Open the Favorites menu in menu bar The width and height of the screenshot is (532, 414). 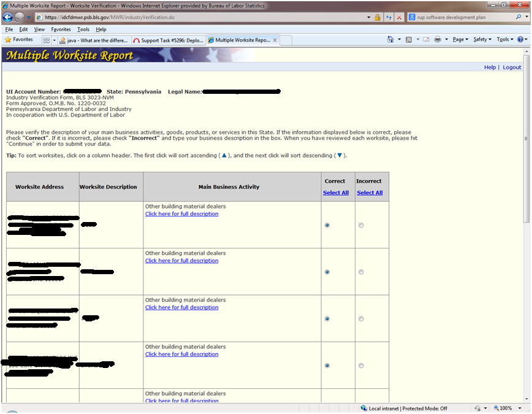pos(61,29)
